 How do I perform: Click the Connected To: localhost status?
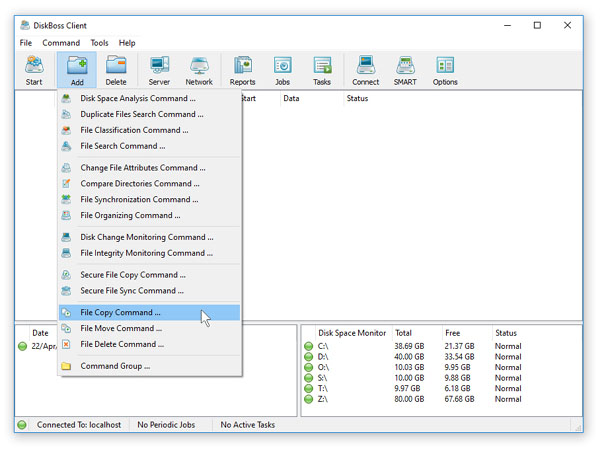(x=79, y=425)
